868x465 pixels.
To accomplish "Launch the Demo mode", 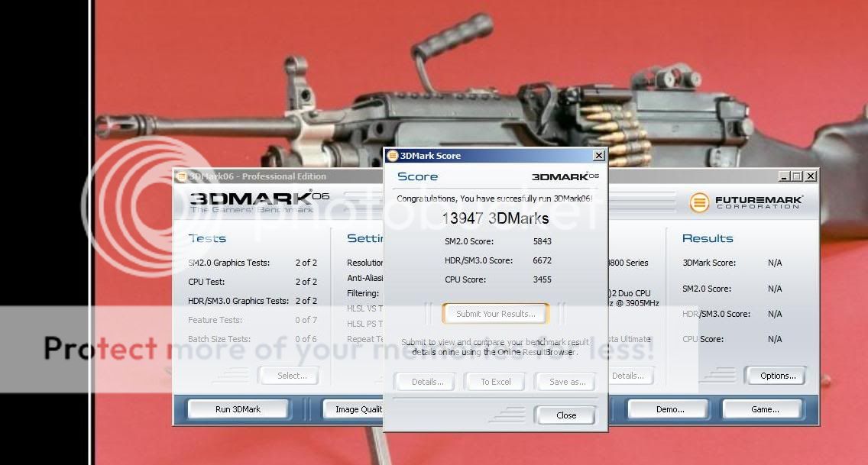I will [x=666, y=408].
